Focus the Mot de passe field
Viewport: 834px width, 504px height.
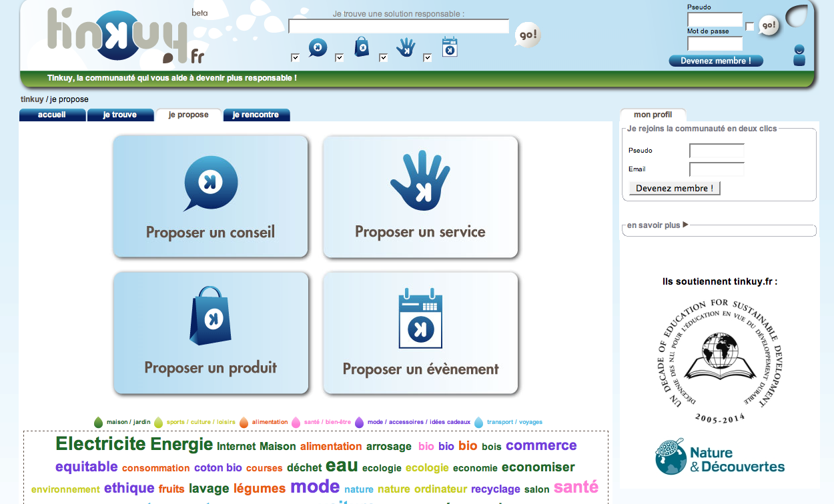715,43
